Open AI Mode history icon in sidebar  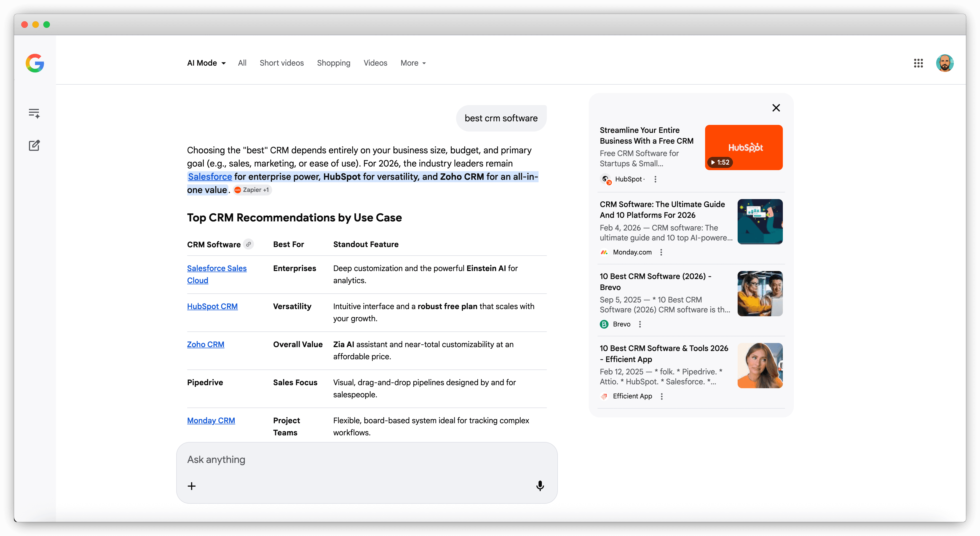(x=34, y=113)
